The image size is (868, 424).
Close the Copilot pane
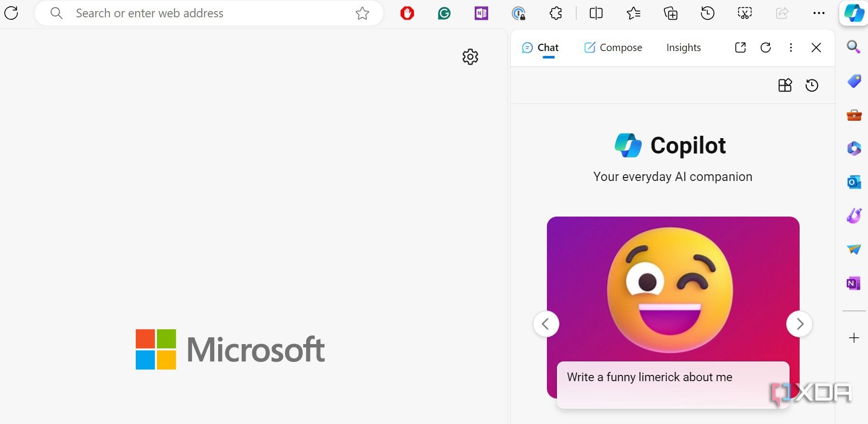click(x=816, y=47)
